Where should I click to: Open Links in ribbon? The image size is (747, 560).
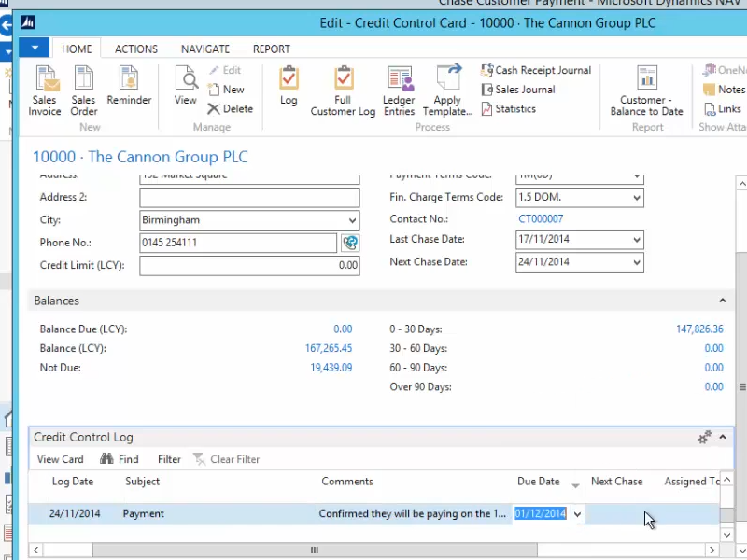tap(723, 108)
